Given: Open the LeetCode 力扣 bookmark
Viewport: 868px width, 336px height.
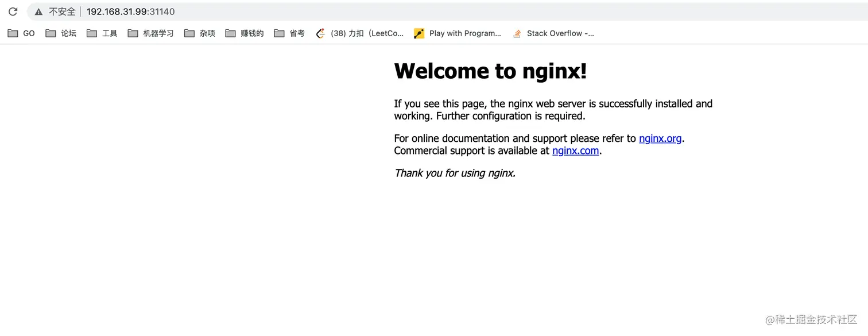Looking at the screenshot, I should coord(360,33).
